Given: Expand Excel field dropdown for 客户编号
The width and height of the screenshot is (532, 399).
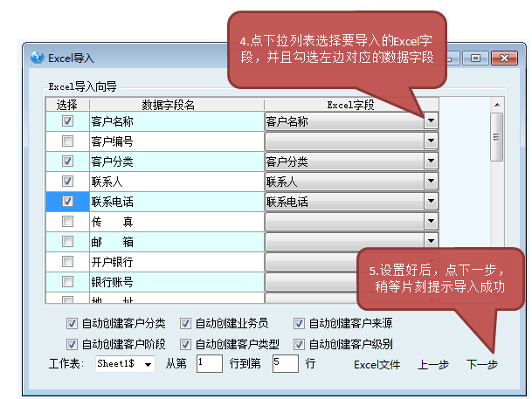Looking at the screenshot, I should [430, 141].
